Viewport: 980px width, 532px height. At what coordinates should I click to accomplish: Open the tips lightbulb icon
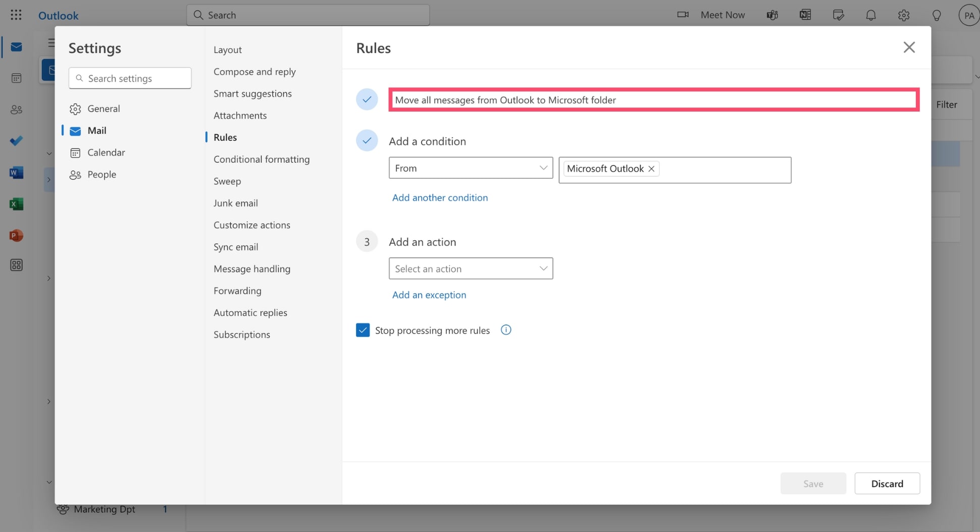point(937,15)
